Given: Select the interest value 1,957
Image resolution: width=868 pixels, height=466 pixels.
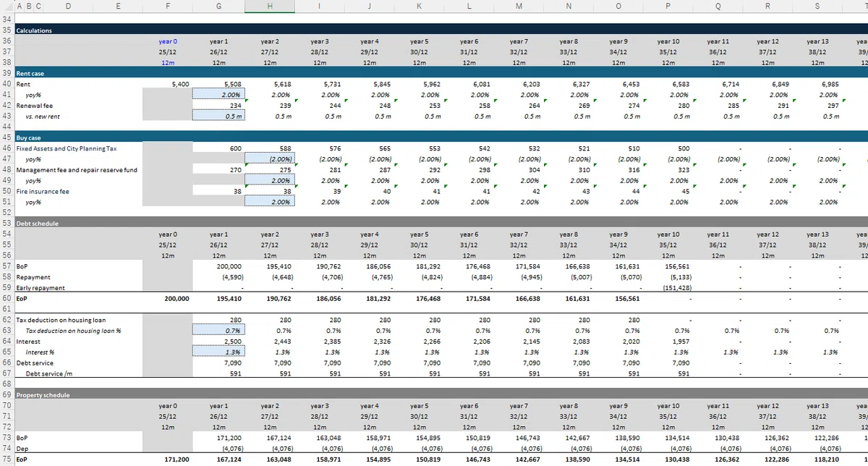Looking at the screenshot, I should coord(668,341).
